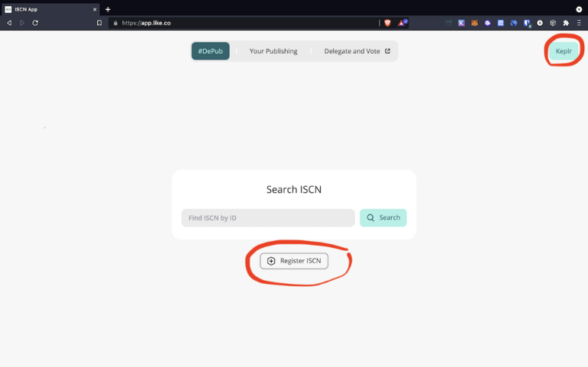Viewport: 588px width, 367px height.
Task: Go forward using the forward arrow
Action: 22,23
